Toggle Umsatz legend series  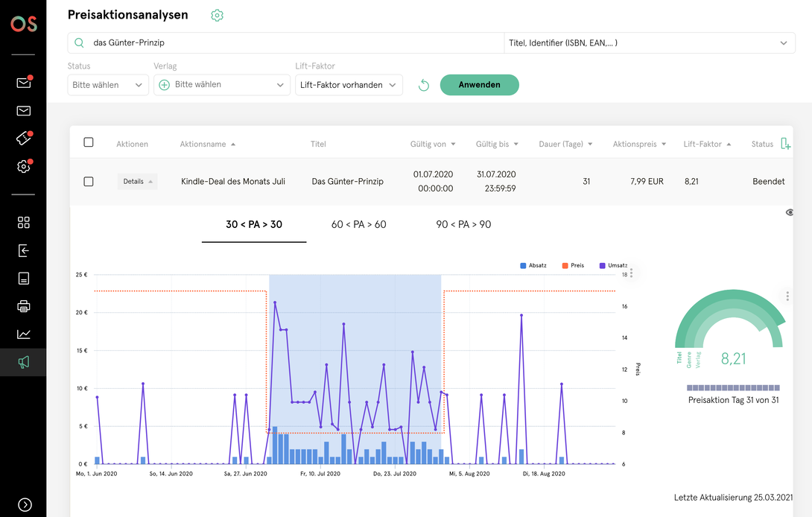click(613, 265)
